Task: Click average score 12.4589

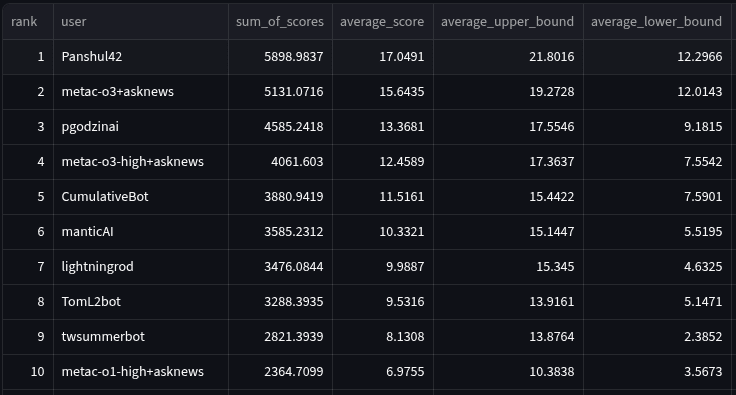Action: pos(383,162)
